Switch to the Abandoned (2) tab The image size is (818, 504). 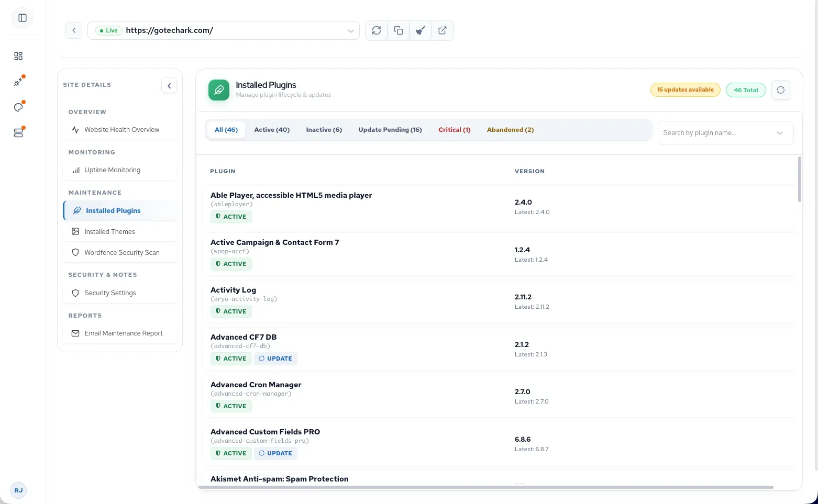(511, 130)
